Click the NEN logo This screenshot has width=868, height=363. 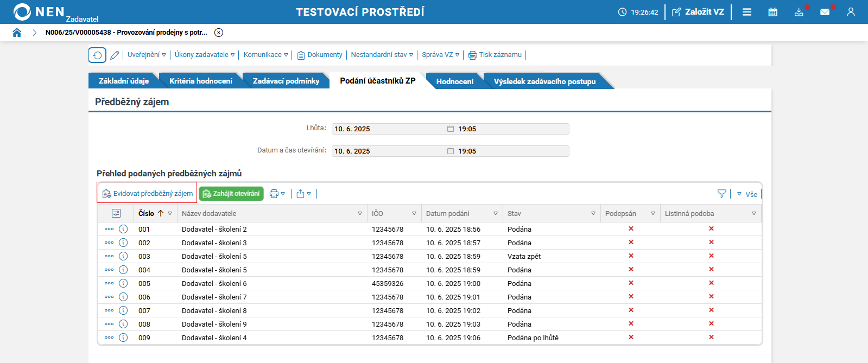click(39, 12)
